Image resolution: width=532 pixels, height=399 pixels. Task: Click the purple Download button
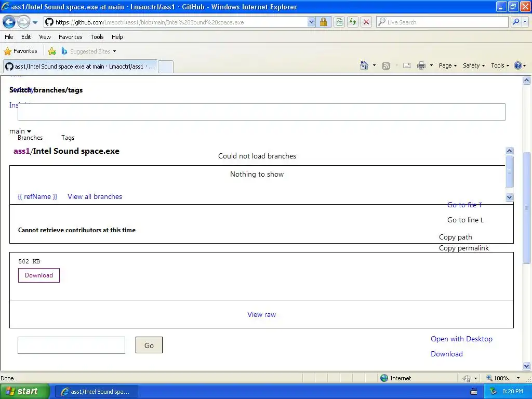(x=38, y=275)
